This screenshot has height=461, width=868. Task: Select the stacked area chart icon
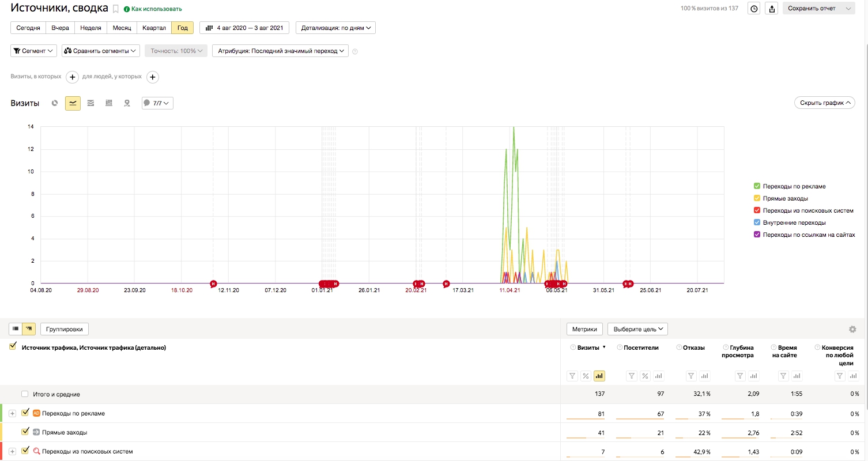click(x=90, y=103)
